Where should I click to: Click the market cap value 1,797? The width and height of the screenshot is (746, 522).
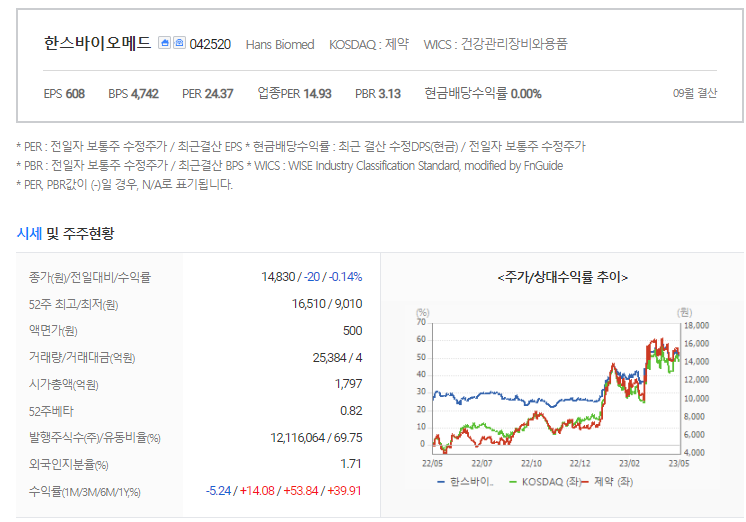pos(349,384)
